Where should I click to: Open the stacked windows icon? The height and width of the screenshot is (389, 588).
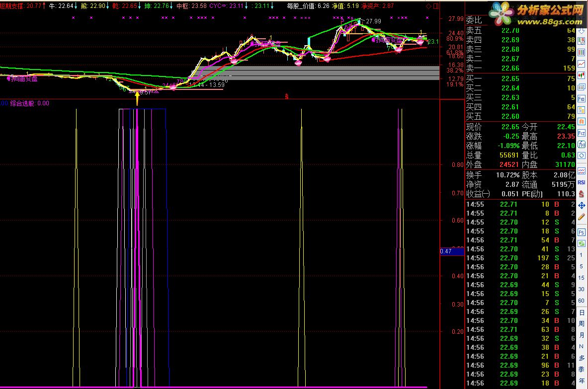581,87
